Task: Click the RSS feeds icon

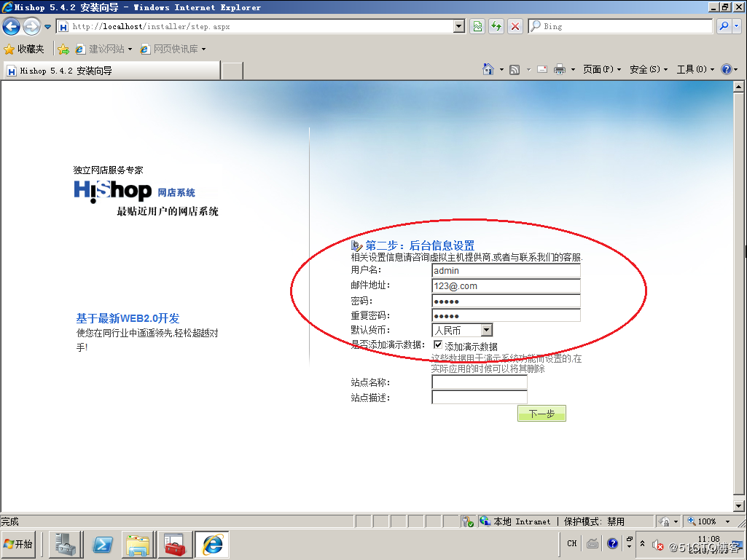Action: pos(515,69)
